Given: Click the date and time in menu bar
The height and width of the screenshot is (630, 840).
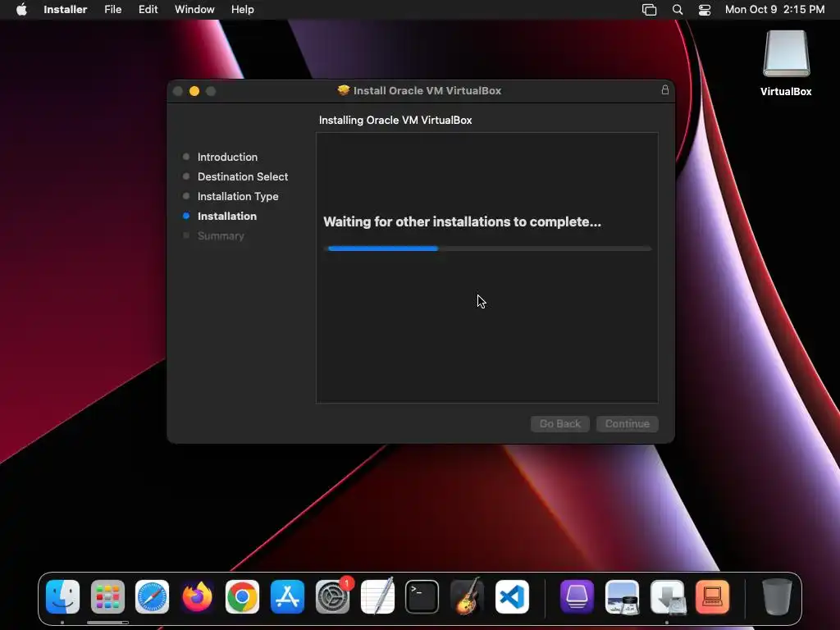Looking at the screenshot, I should [774, 9].
